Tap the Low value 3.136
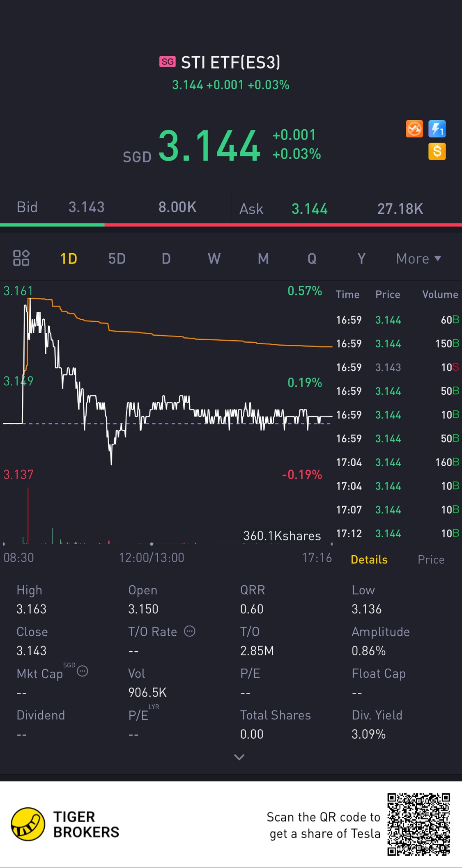 pos(366,609)
